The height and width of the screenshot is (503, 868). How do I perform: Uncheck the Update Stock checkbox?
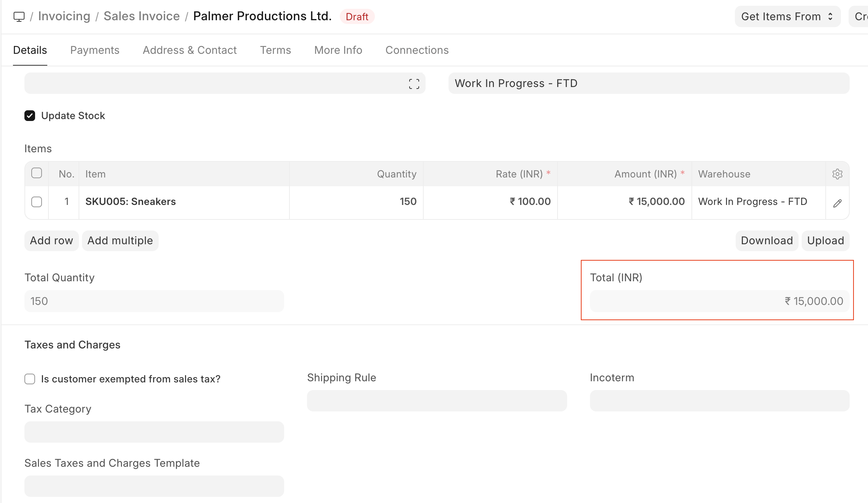pos(30,116)
